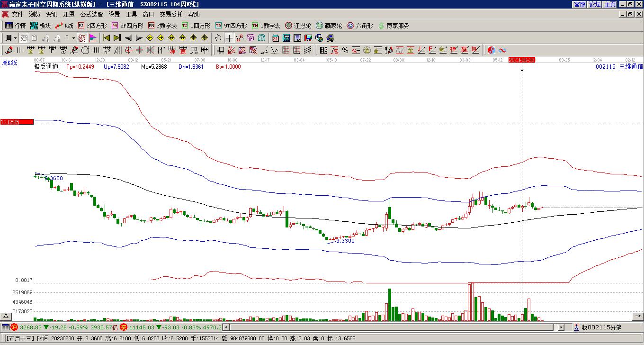Click the calculator icon in toolbar
This screenshot has height=345, width=644.
(x=286, y=38)
